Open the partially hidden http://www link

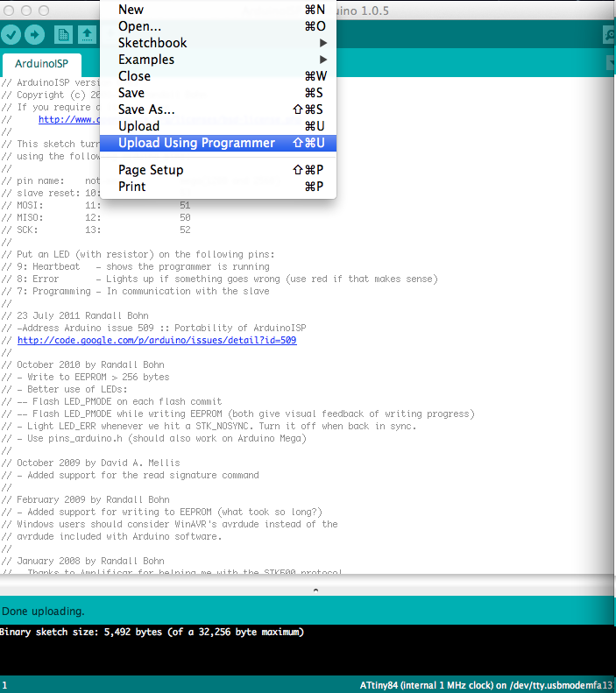[x=69, y=119]
